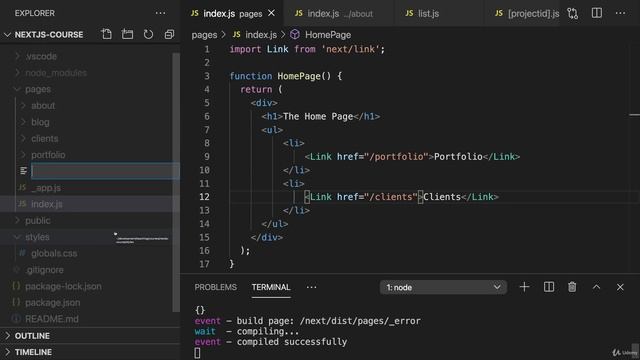This screenshot has height=360, width=640.
Task: Click the "/clients" href value
Action: click(x=391, y=197)
